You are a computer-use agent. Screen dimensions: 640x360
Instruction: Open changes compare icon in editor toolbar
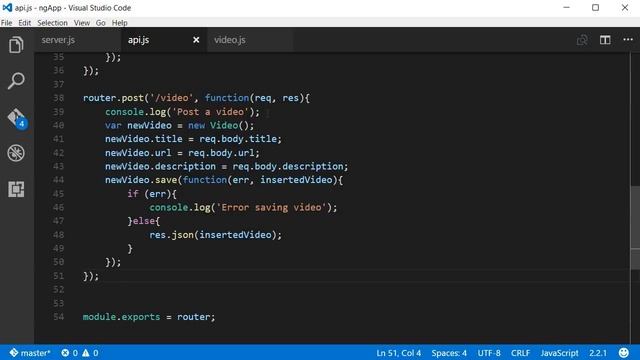582,40
